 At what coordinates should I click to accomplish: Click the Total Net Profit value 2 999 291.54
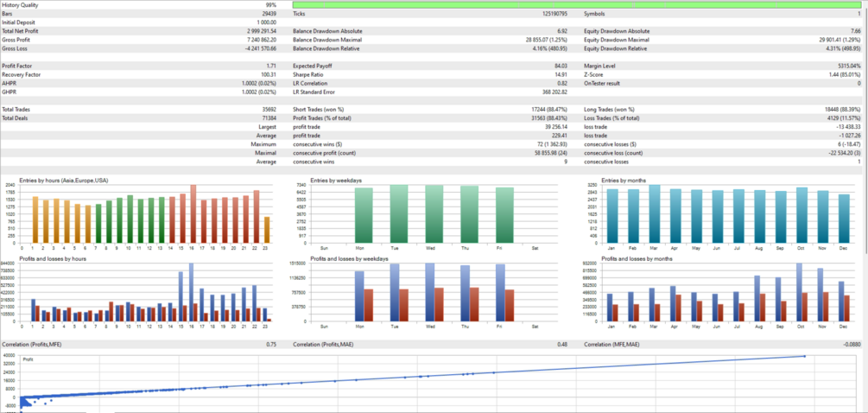pyautogui.click(x=262, y=31)
